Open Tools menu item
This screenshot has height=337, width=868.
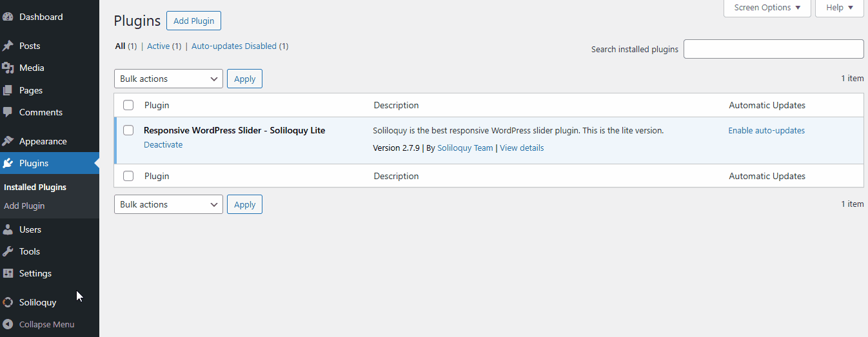pyautogui.click(x=50, y=251)
